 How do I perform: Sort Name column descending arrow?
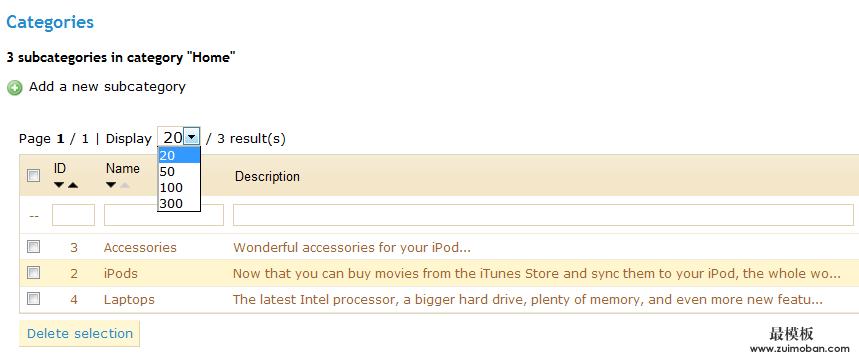point(111,185)
